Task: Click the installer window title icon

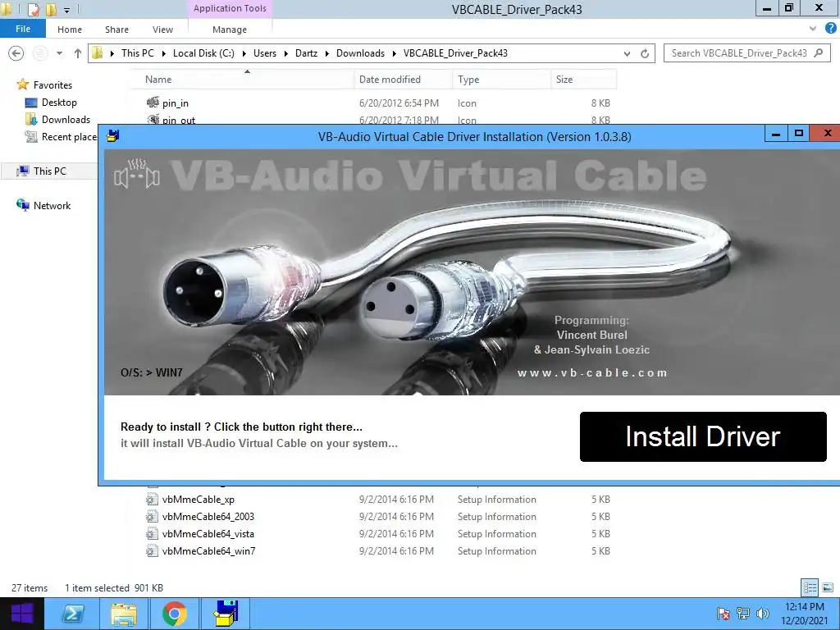Action: [112, 136]
